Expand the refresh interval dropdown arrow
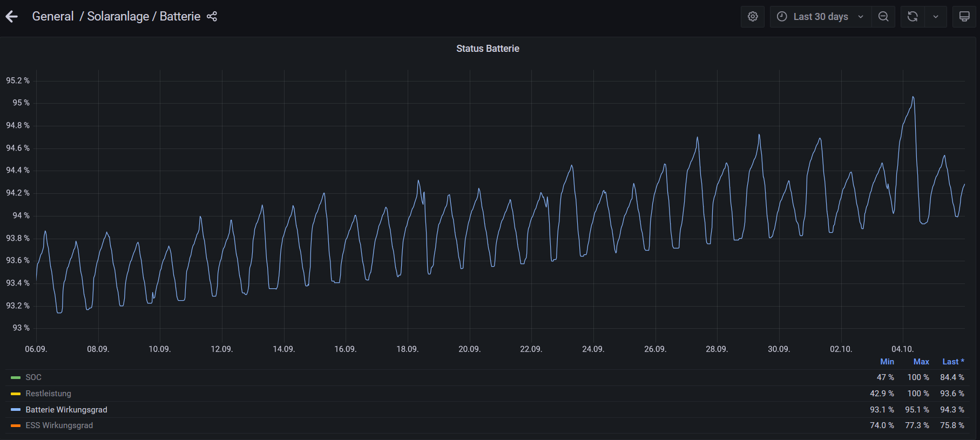 pyautogui.click(x=936, y=17)
